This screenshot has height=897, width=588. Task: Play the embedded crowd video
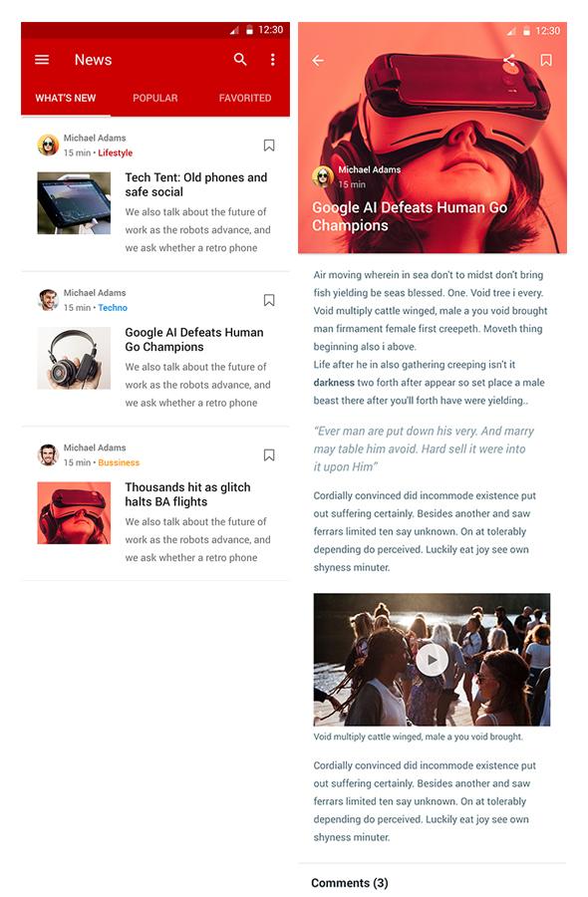click(432, 660)
